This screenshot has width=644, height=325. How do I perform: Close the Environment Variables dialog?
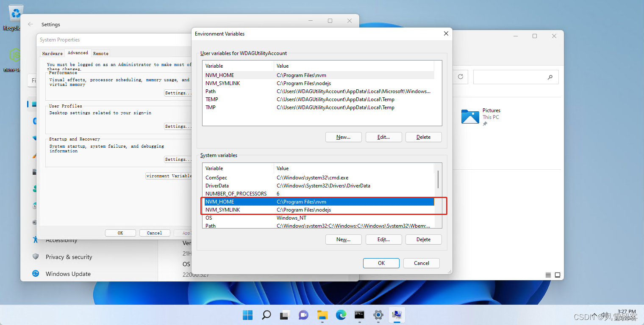tap(446, 33)
